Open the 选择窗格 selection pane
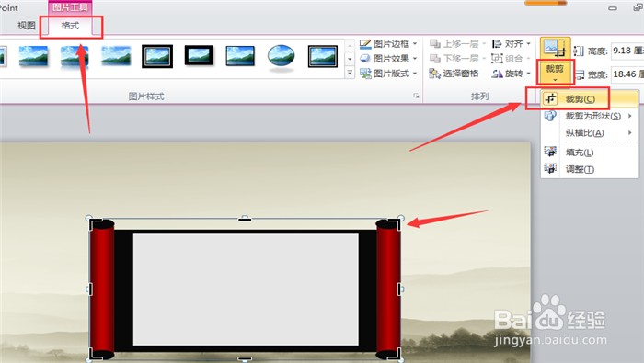The image size is (644, 363). [x=454, y=74]
